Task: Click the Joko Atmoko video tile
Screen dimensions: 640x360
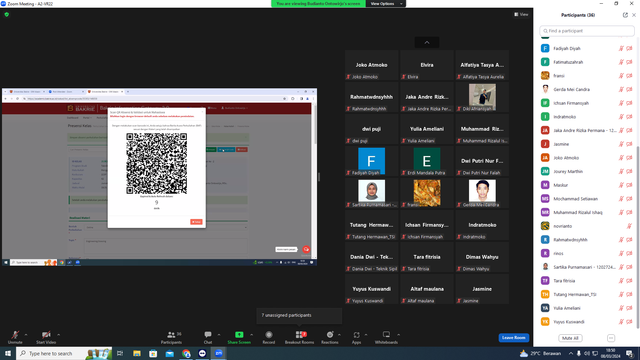Action: (x=371, y=65)
